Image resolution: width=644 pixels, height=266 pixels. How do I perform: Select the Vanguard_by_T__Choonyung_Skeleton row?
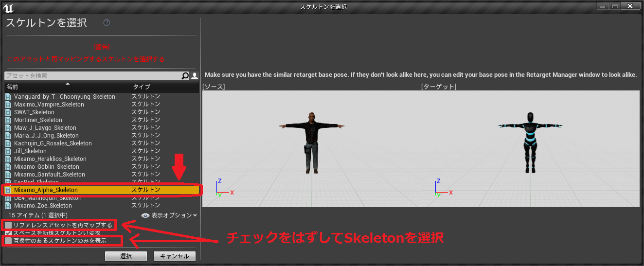point(102,97)
